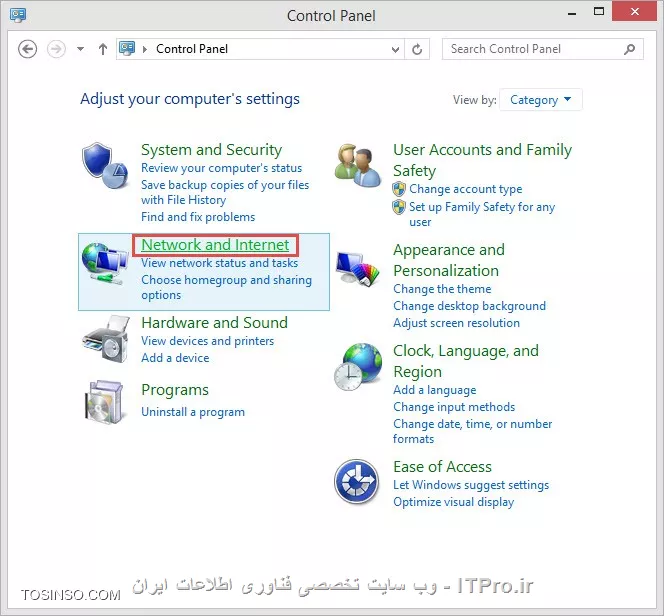This screenshot has width=664, height=616.
Task: Click Change date, time, or number formats
Action: (473, 431)
